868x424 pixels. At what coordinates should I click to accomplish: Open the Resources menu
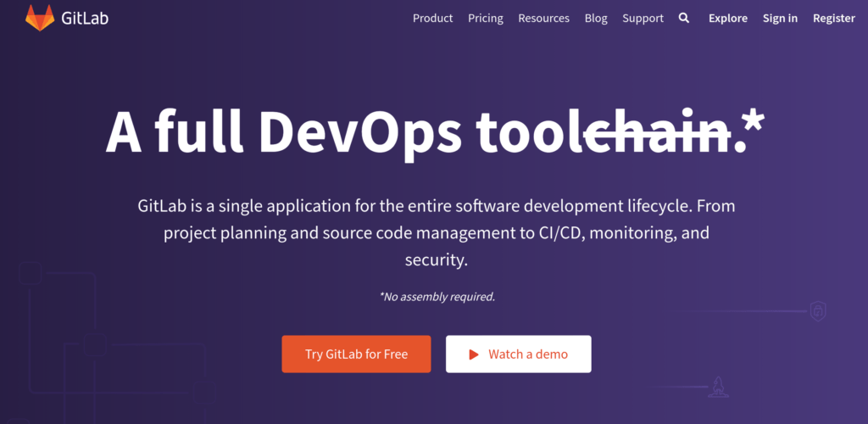(543, 19)
